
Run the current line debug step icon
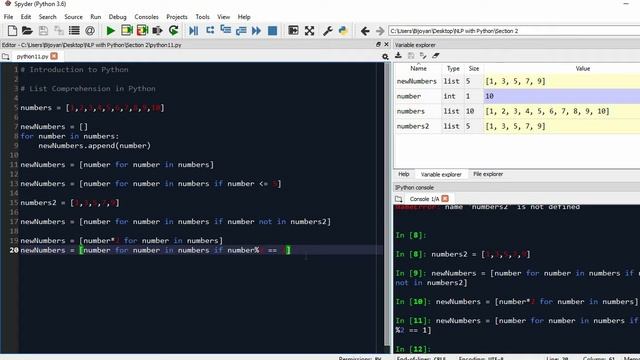point(210,31)
